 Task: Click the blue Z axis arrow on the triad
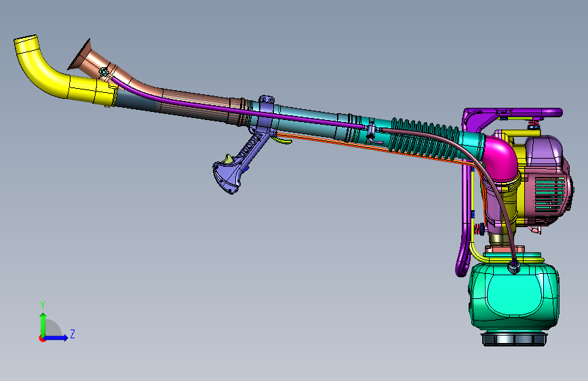pyautogui.click(x=56, y=338)
